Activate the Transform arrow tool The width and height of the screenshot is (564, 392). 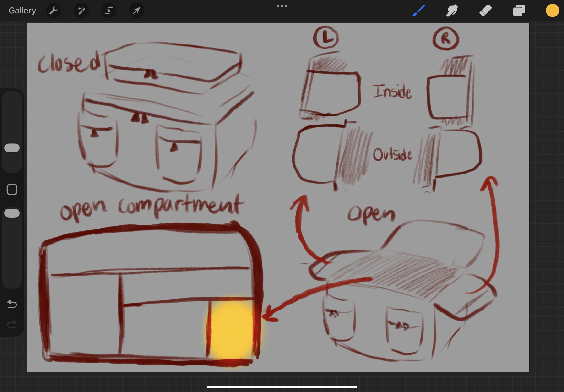pyautogui.click(x=136, y=11)
